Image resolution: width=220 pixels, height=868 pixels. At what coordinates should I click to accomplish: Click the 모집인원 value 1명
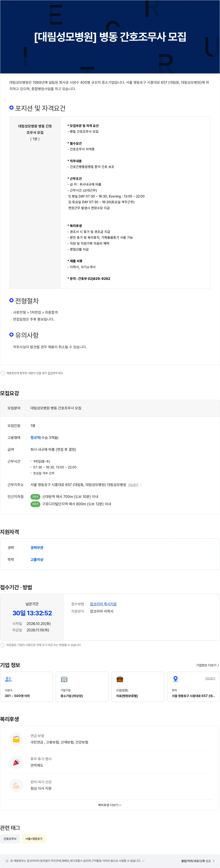[x=33, y=426]
